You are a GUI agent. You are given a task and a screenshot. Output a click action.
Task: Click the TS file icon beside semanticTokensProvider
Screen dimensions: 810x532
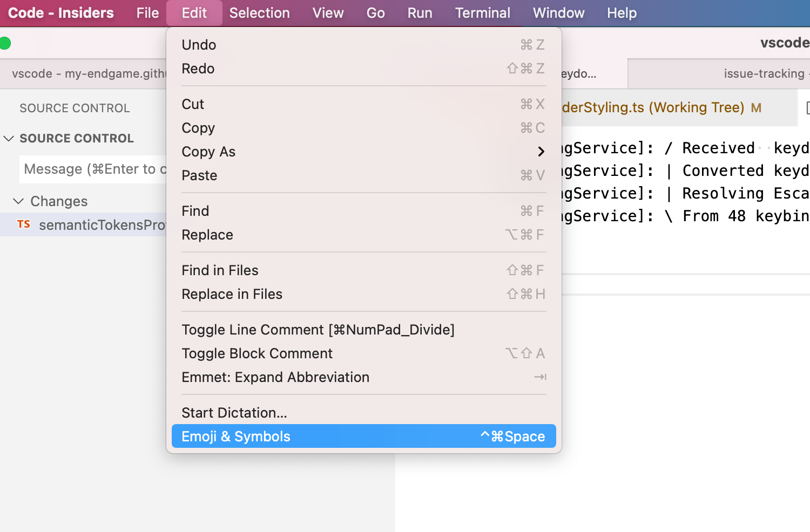pos(24,225)
